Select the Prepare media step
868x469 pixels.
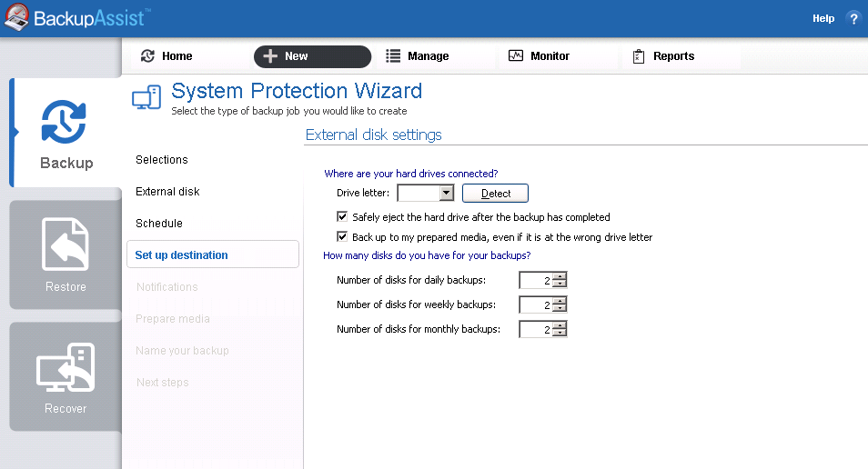coord(173,318)
